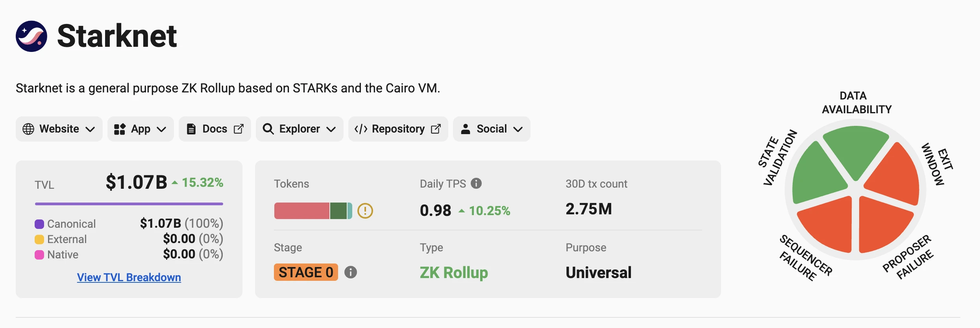Open the Repository link
This screenshot has width=980, height=328.
[398, 129]
